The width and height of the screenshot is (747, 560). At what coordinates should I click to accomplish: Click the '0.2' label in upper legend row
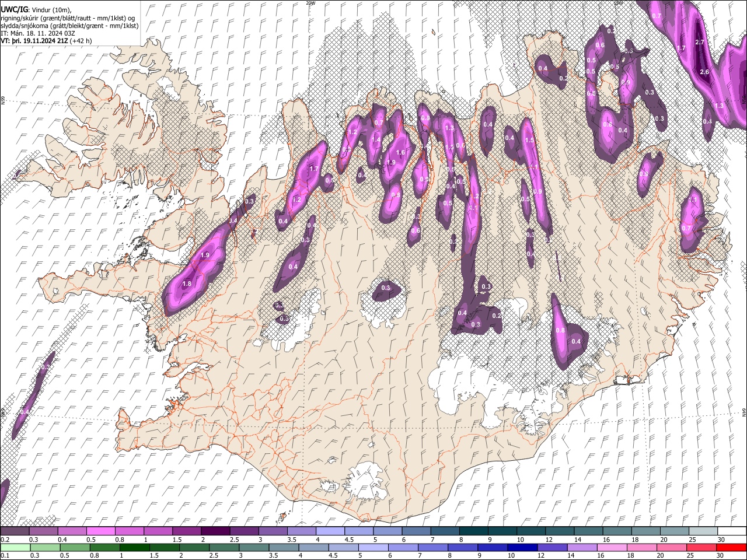coord(5,540)
